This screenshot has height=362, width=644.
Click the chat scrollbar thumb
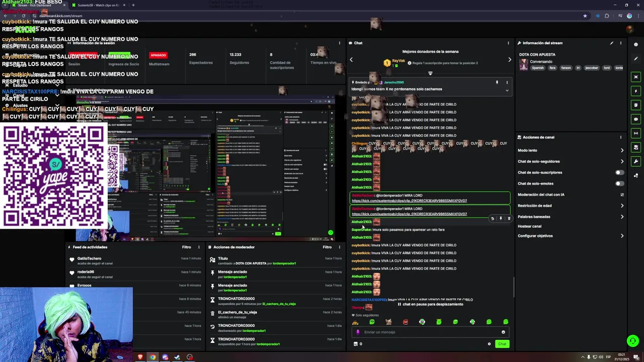tap(514, 287)
